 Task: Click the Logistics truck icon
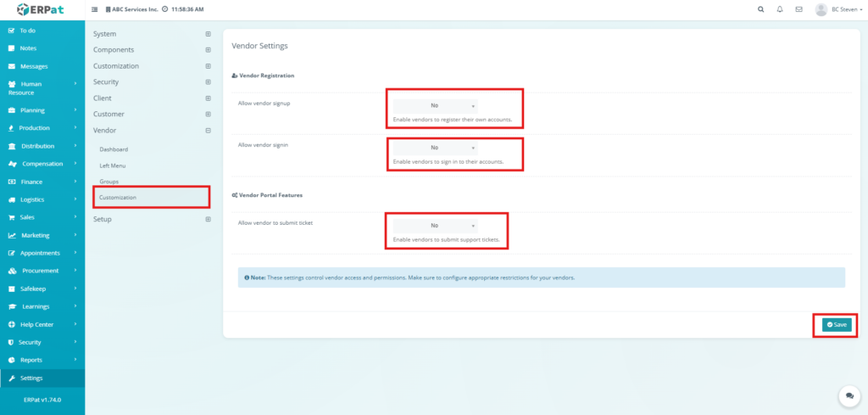pyautogui.click(x=11, y=200)
